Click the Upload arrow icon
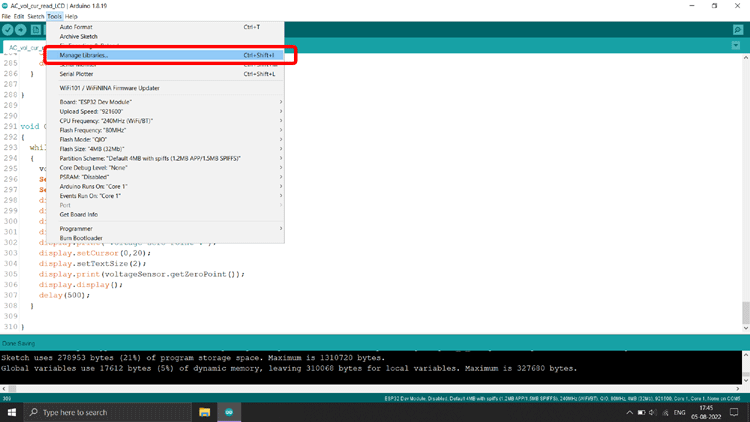The image size is (750, 422). [21, 30]
